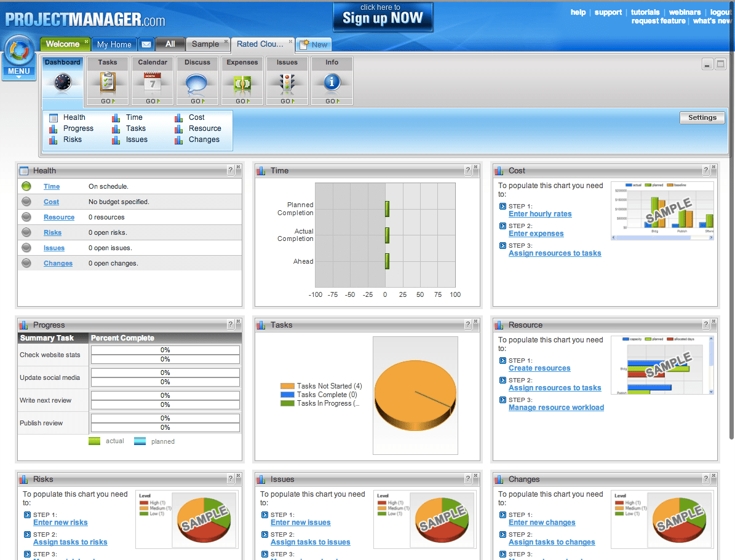
Task: Click the Tasks pie chart
Action: (x=415, y=395)
